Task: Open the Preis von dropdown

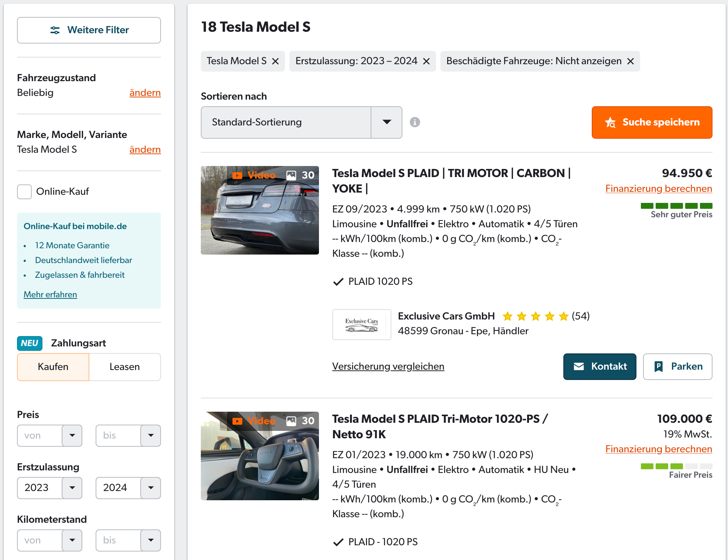Action: point(72,436)
